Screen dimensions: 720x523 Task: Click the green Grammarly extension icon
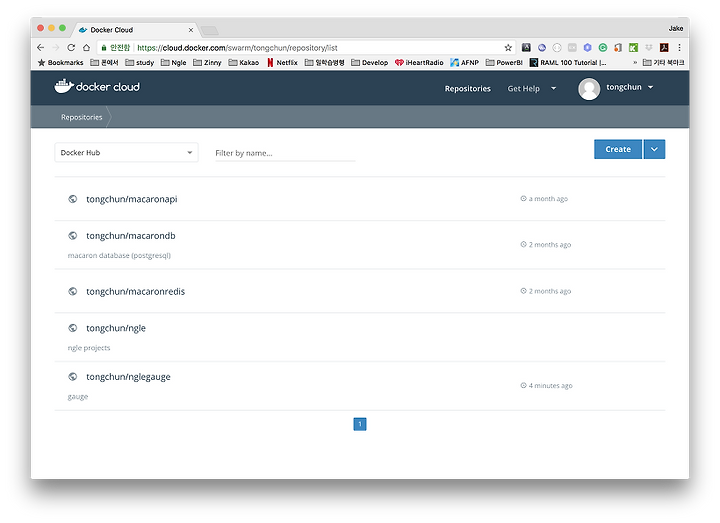(602, 47)
